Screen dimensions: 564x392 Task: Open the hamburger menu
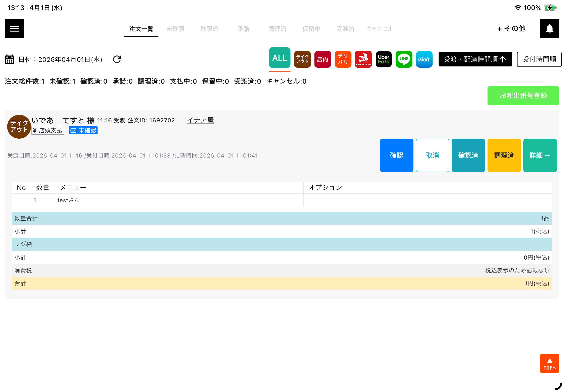[14, 29]
